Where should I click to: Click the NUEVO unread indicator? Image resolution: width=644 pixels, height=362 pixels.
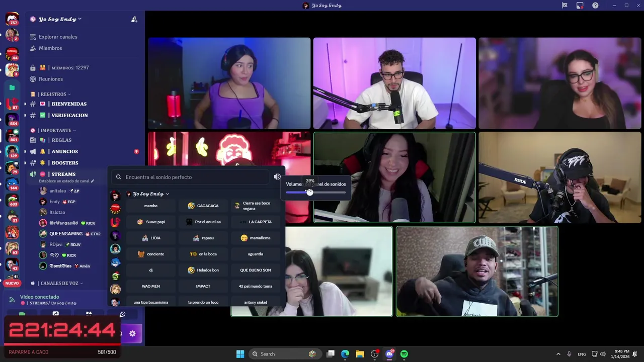click(x=12, y=283)
